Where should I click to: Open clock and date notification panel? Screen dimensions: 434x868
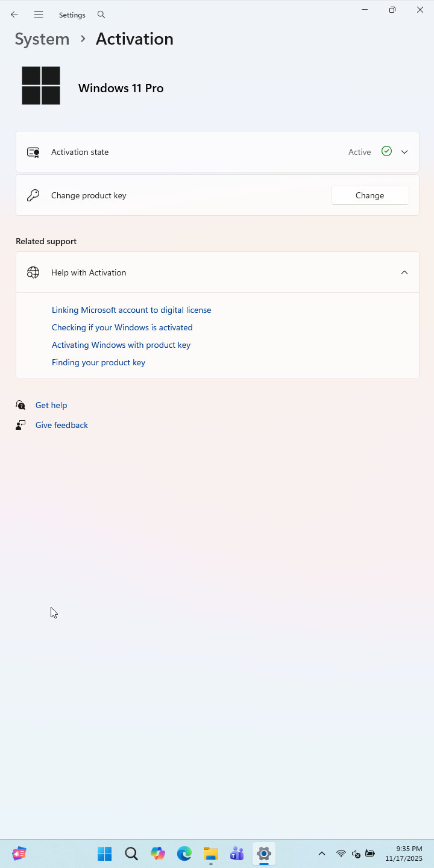[404, 854]
